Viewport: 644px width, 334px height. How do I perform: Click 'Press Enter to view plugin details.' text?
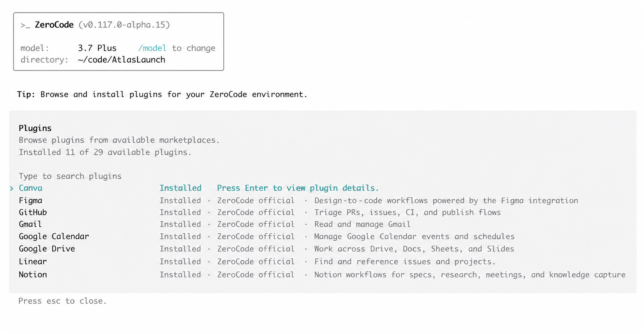[298, 188]
